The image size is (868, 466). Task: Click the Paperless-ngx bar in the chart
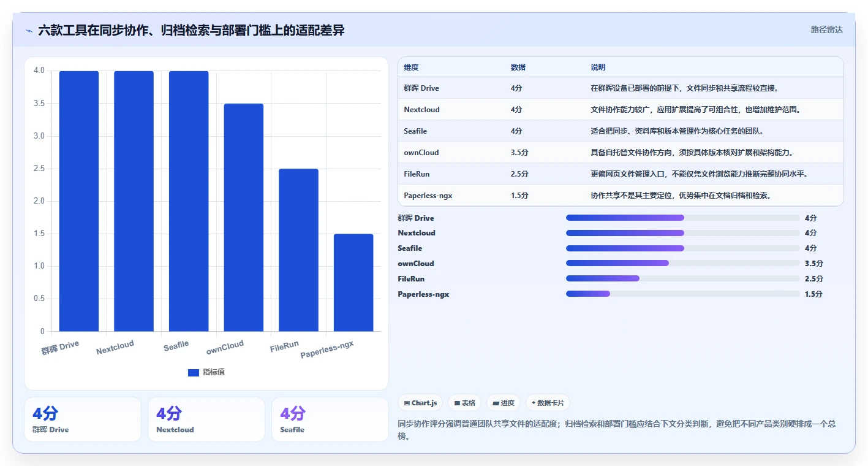point(353,283)
